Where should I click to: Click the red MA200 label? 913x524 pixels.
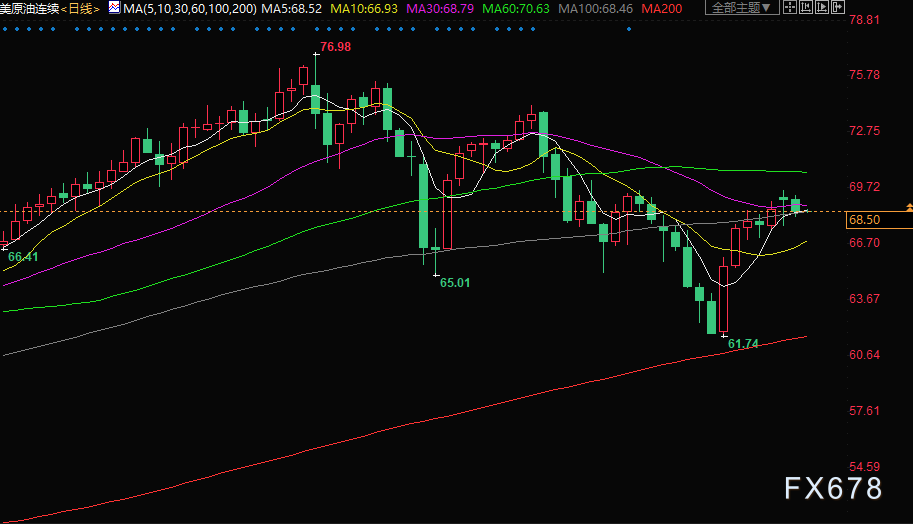(661, 9)
